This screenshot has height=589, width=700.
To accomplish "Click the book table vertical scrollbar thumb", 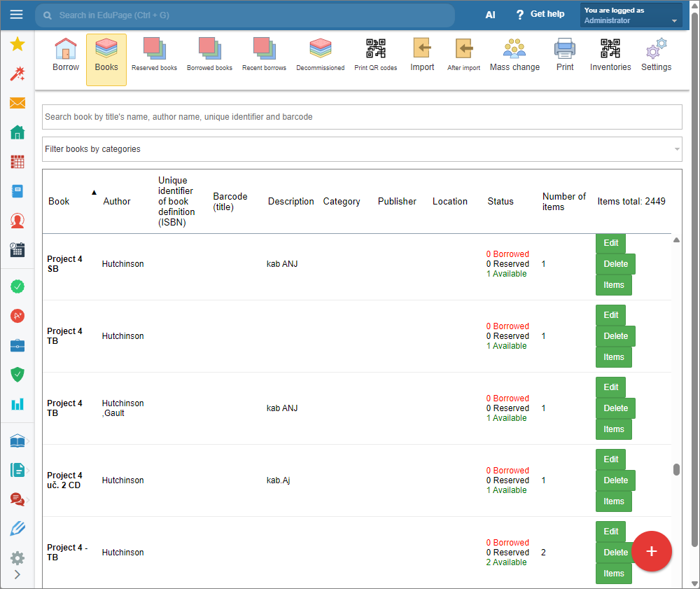I will [676, 469].
